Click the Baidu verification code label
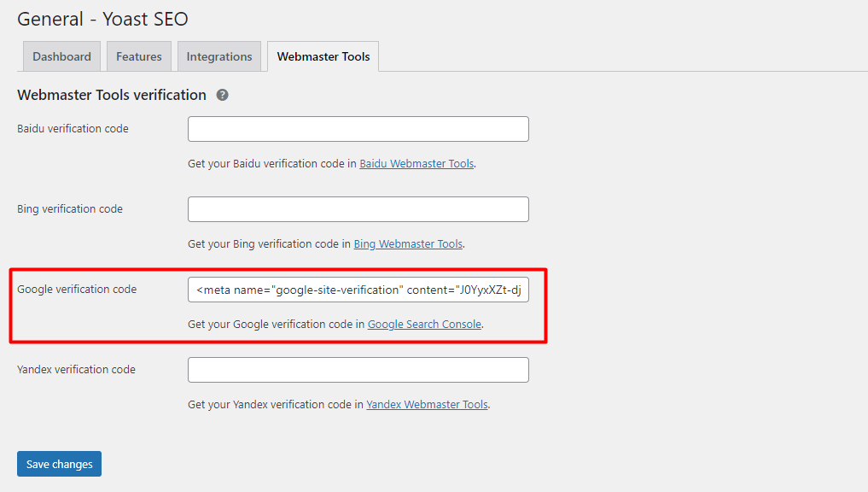Viewport: 868px width, 492px height. point(72,128)
